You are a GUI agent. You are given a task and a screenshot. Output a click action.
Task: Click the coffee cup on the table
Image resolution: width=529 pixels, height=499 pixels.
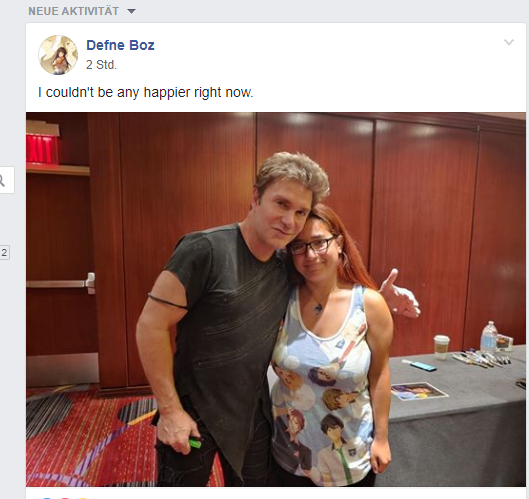(442, 346)
